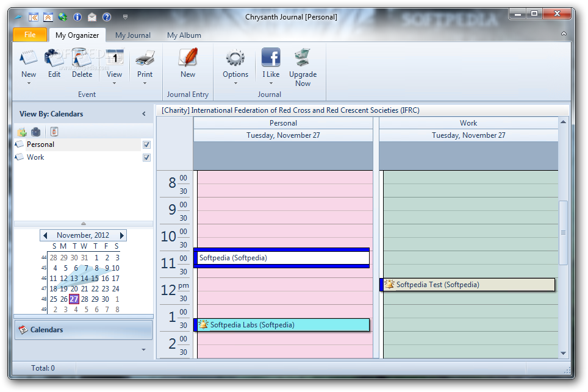
Task: Click the add calendar icon in sidebar
Action: 22,132
